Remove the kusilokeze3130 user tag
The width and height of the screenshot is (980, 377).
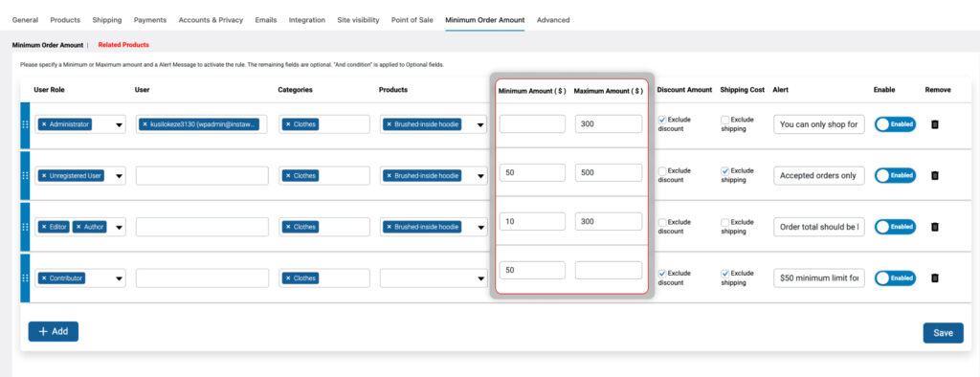[x=145, y=124]
